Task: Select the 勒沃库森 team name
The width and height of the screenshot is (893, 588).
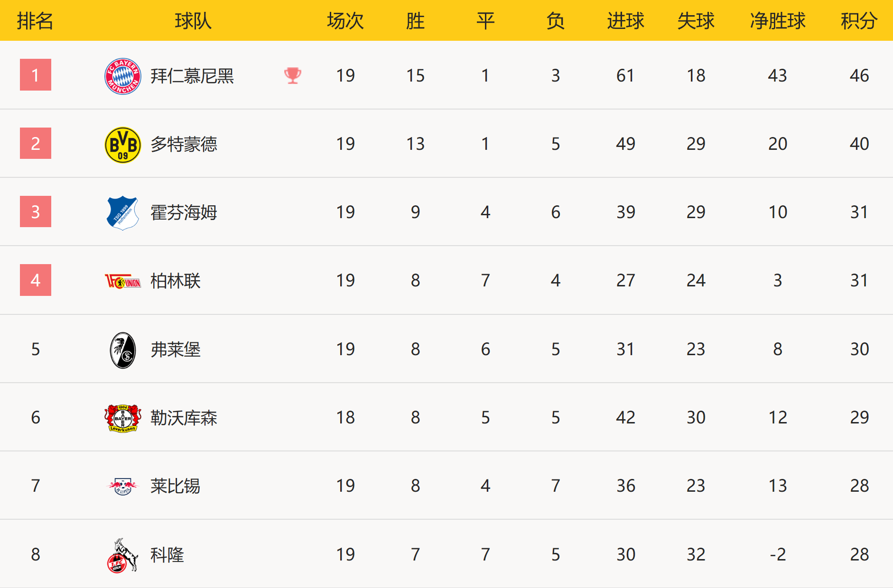Action: [184, 418]
